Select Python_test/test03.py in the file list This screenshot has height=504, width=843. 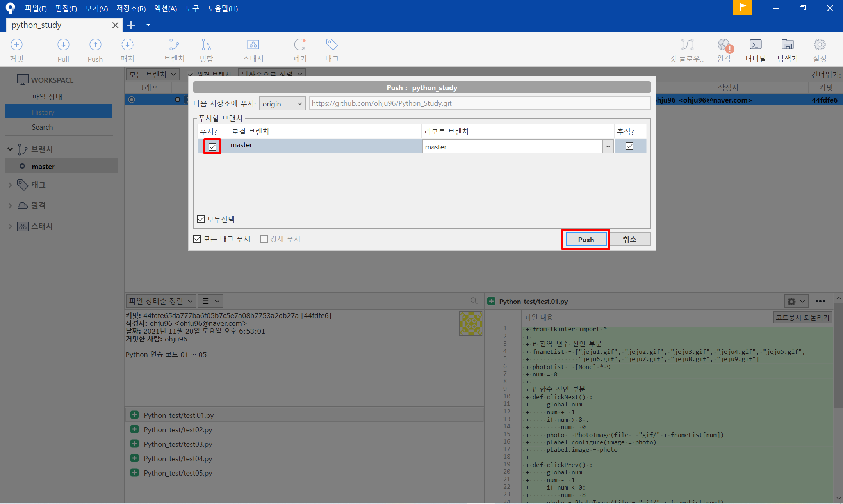tap(178, 444)
